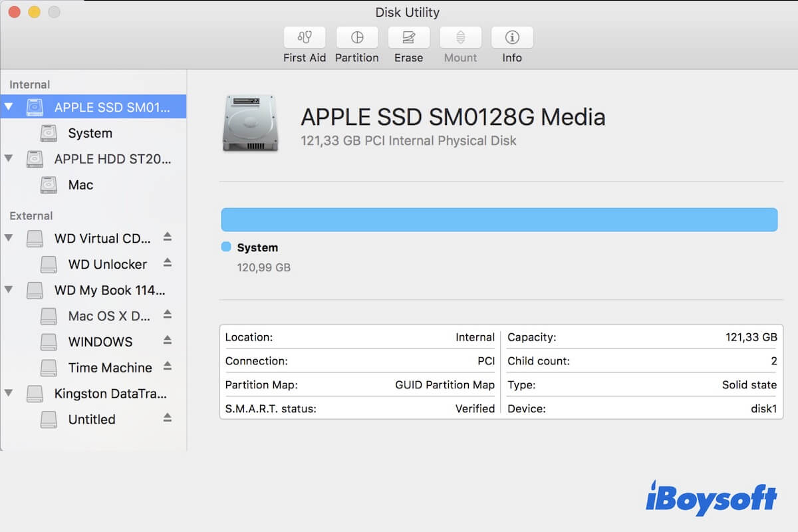Eject the WINDOWS volume
This screenshot has height=532, width=798.
coord(168,340)
